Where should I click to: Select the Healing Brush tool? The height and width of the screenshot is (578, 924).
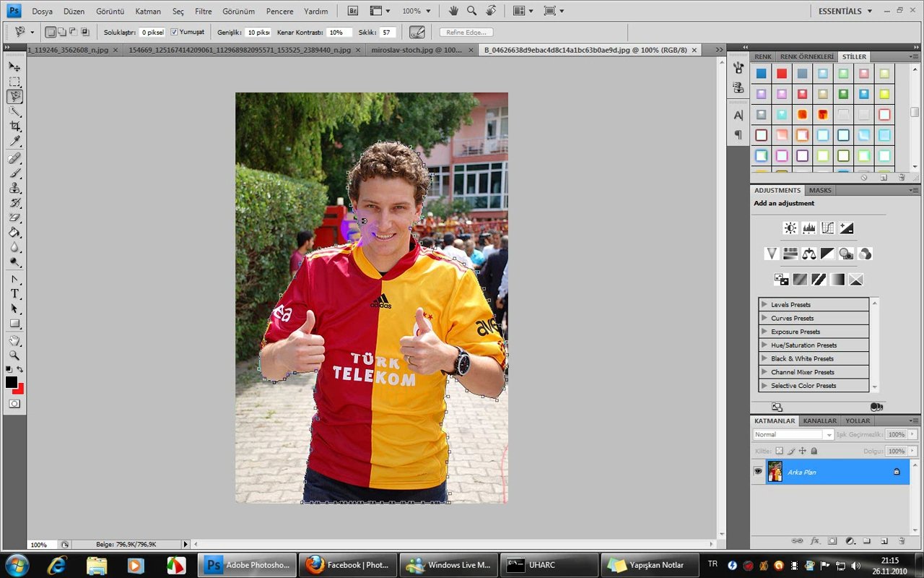(14, 158)
